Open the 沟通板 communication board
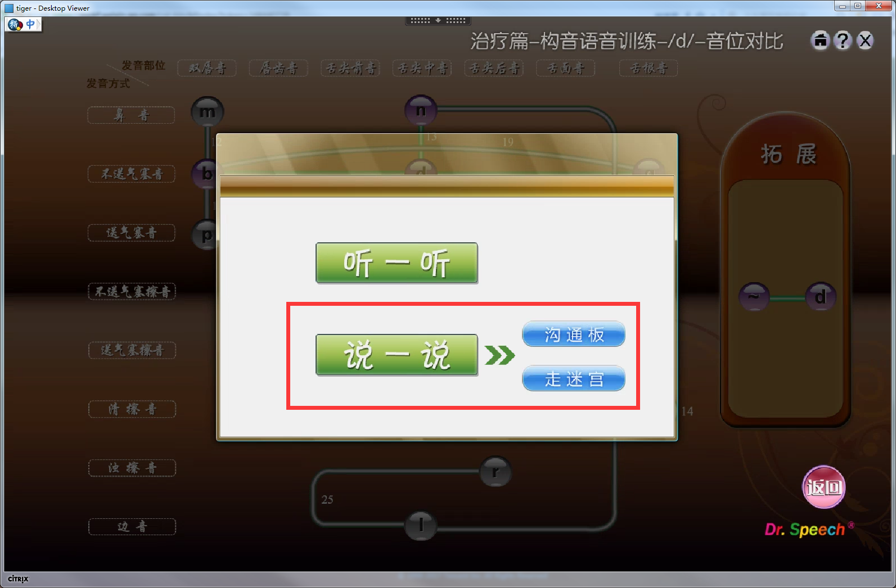 [x=574, y=334]
